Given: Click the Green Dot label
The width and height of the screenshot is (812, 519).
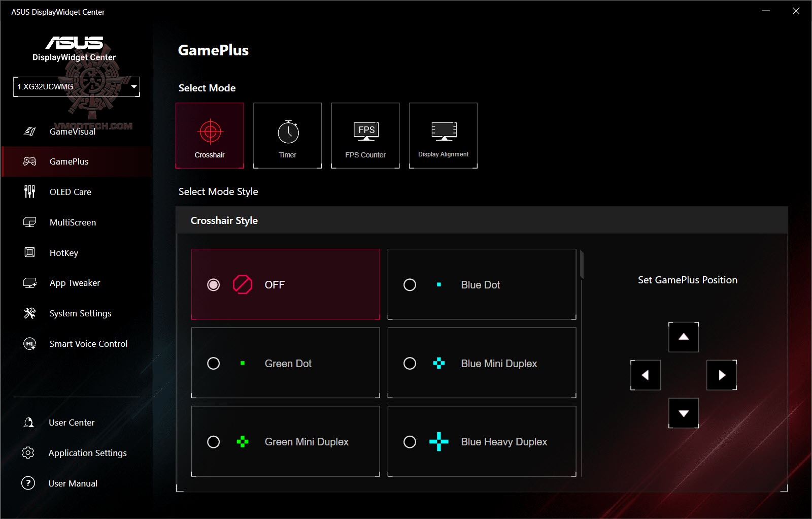Looking at the screenshot, I should point(288,364).
